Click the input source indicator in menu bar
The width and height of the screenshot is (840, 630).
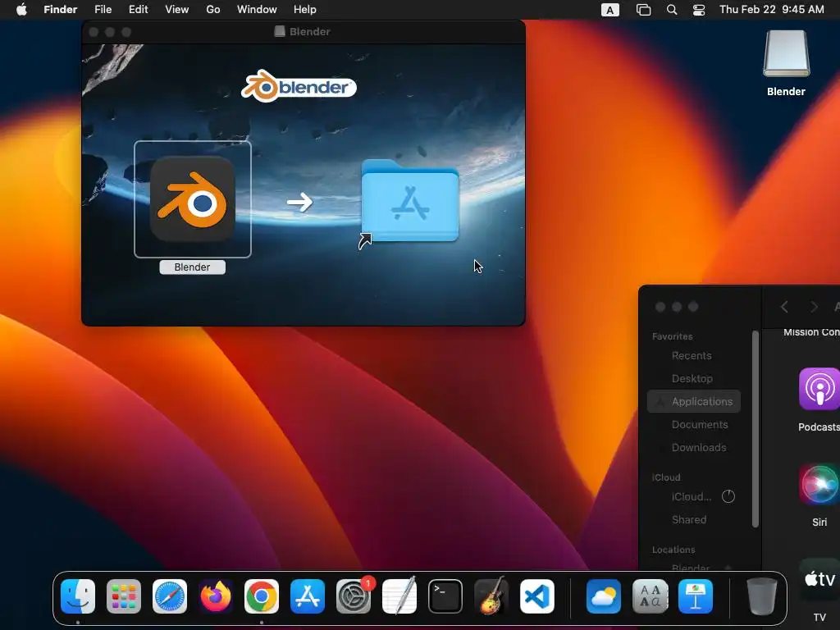610,10
